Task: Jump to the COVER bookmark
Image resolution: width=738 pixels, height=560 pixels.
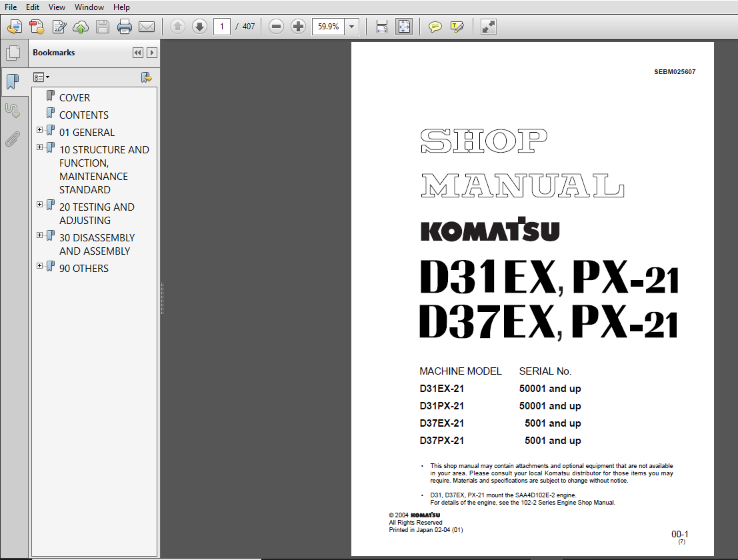Action: click(x=75, y=98)
